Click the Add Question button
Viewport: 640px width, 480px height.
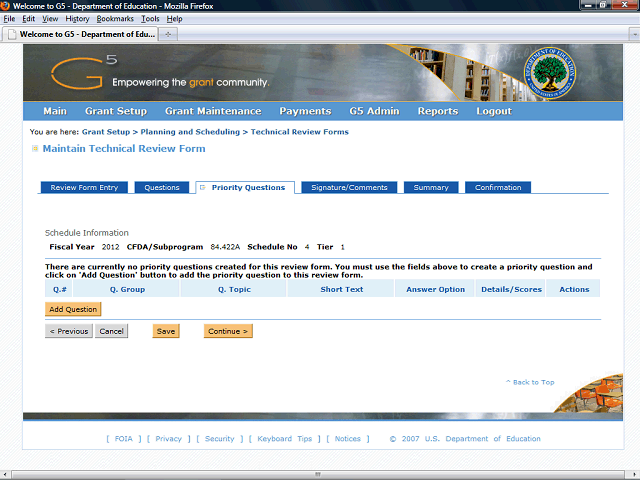tap(73, 309)
